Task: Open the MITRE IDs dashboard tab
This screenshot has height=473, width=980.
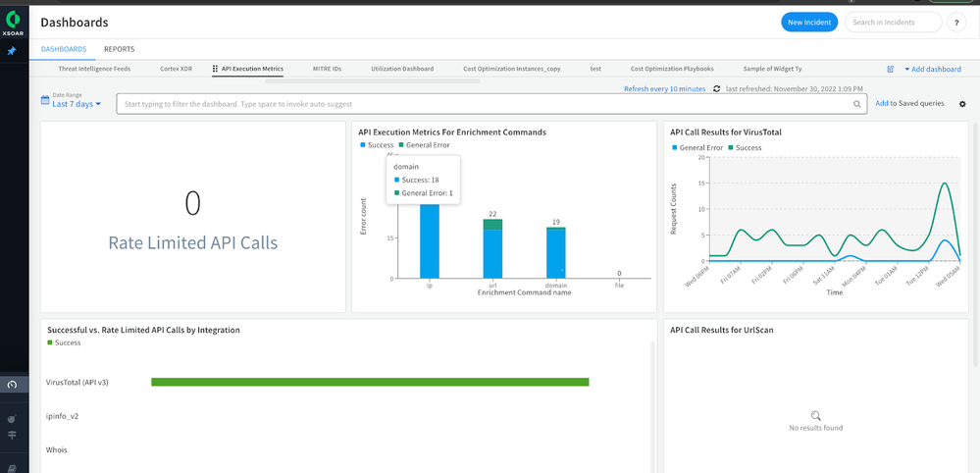Action: tap(327, 70)
